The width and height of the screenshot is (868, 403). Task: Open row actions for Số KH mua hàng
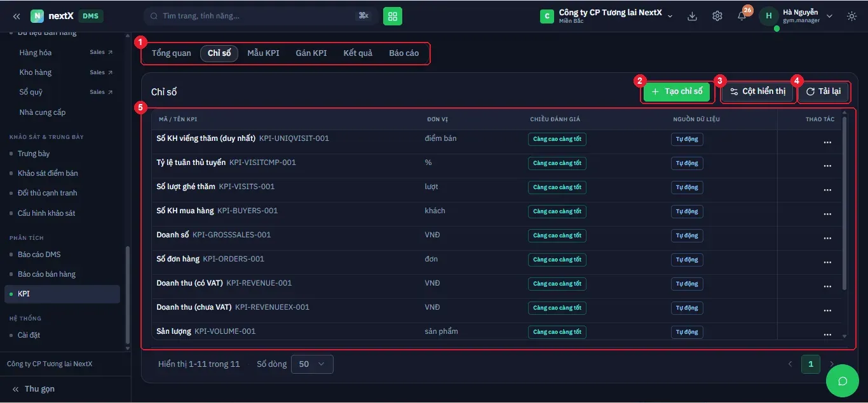827,215
